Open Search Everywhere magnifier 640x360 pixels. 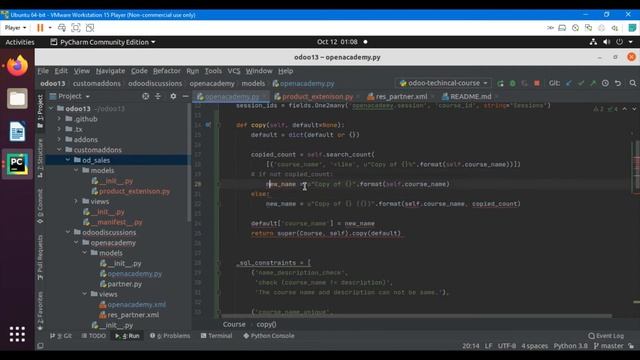tap(633, 83)
